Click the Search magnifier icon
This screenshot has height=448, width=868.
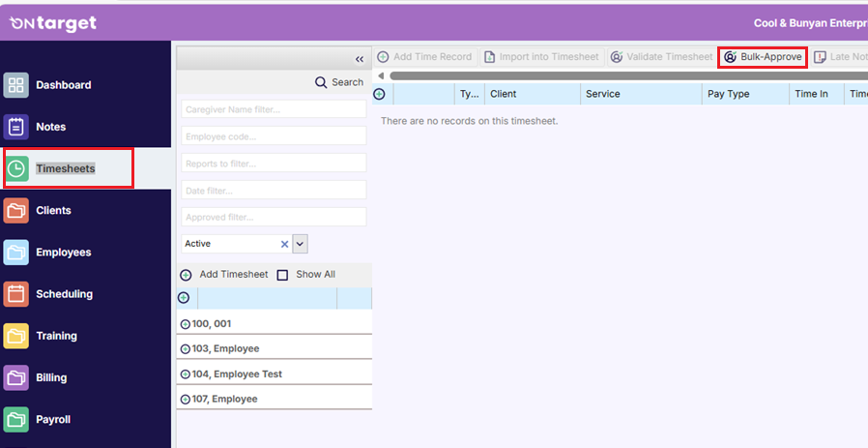(x=321, y=82)
